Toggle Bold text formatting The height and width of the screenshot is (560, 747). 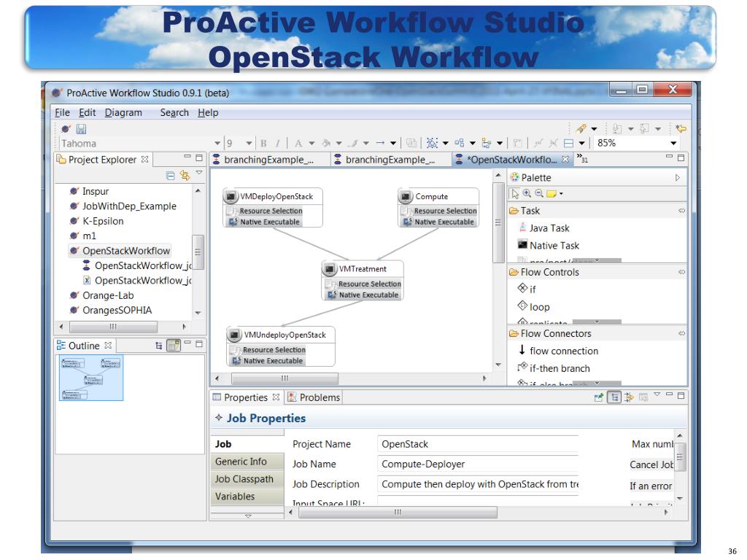pyautogui.click(x=263, y=143)
